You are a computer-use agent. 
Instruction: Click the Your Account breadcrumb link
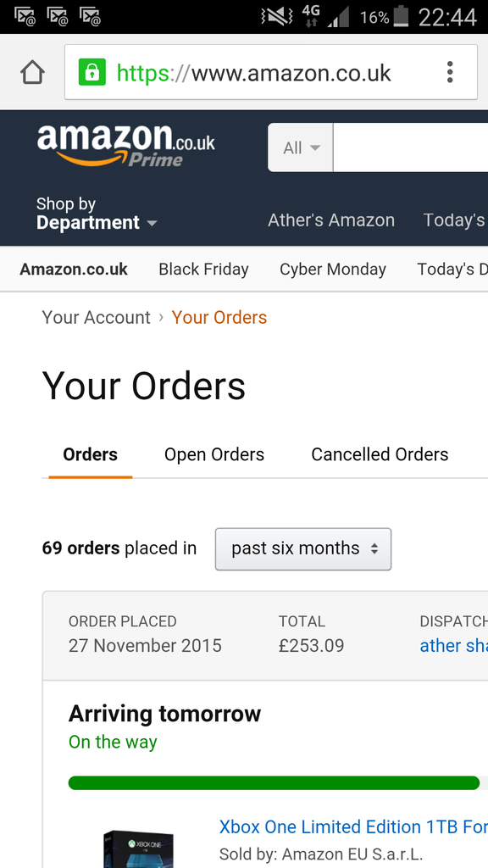click(97, 318)
